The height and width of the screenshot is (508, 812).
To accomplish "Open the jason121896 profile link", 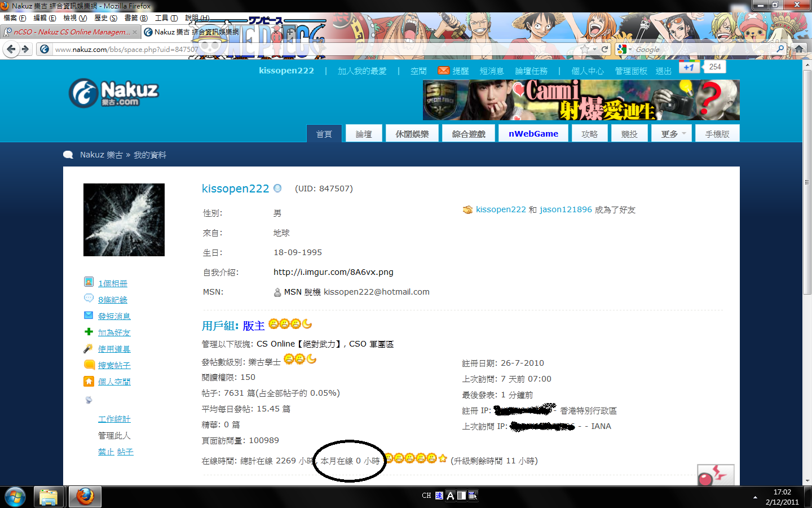I will 566,209.
